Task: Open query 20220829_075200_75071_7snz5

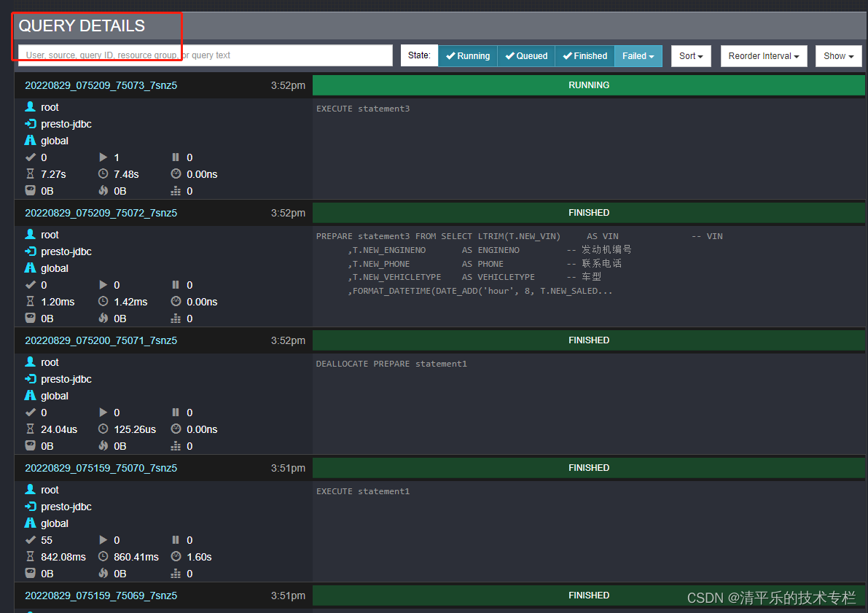Action: [x=101, y=340]
